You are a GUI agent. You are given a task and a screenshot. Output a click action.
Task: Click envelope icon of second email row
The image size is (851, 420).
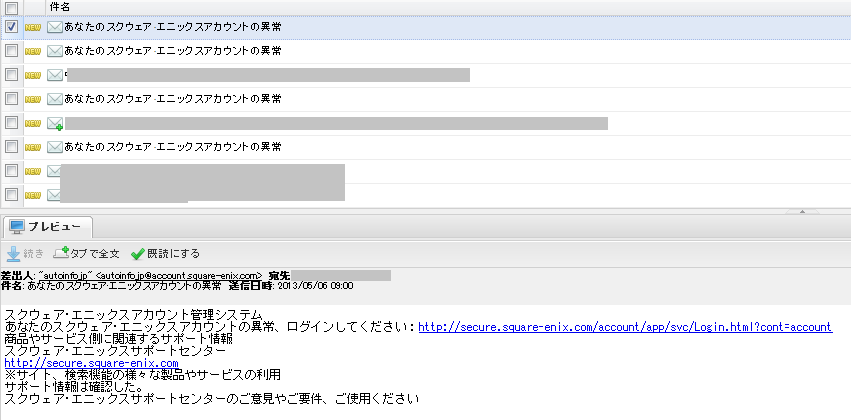54,50
